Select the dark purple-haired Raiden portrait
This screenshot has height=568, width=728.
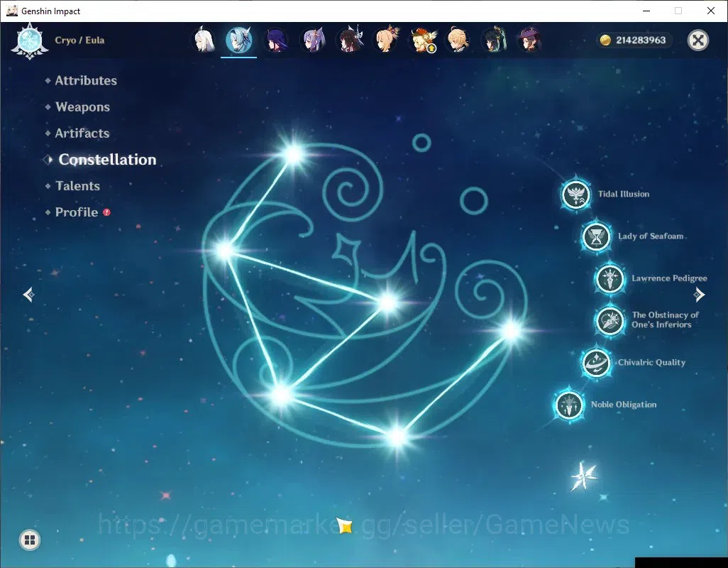276,40
